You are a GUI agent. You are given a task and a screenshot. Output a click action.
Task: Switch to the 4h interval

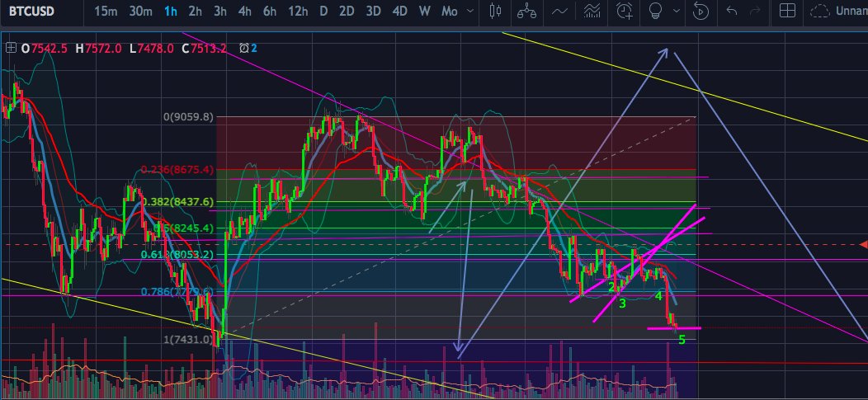pyautogui.click(x=245, y=11)
